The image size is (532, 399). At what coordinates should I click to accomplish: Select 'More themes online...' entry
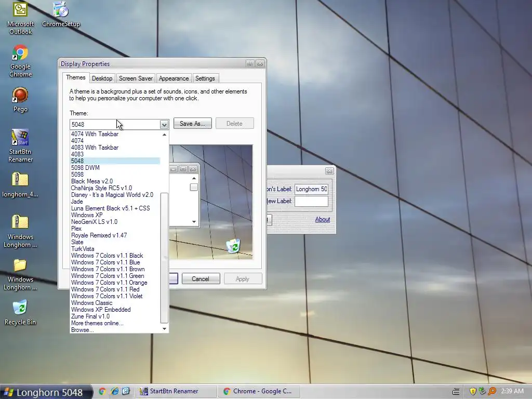[x=115, y=323]
